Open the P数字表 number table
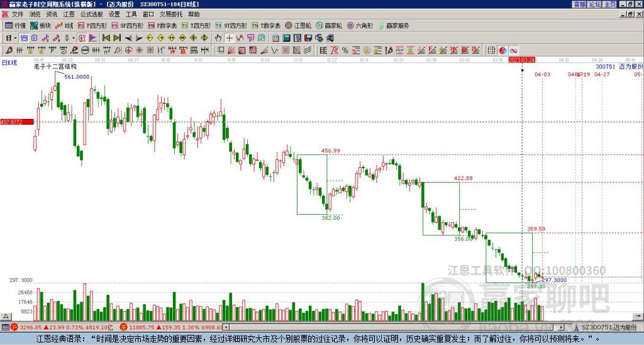This screenshot has width=644, height=345. 162,25
